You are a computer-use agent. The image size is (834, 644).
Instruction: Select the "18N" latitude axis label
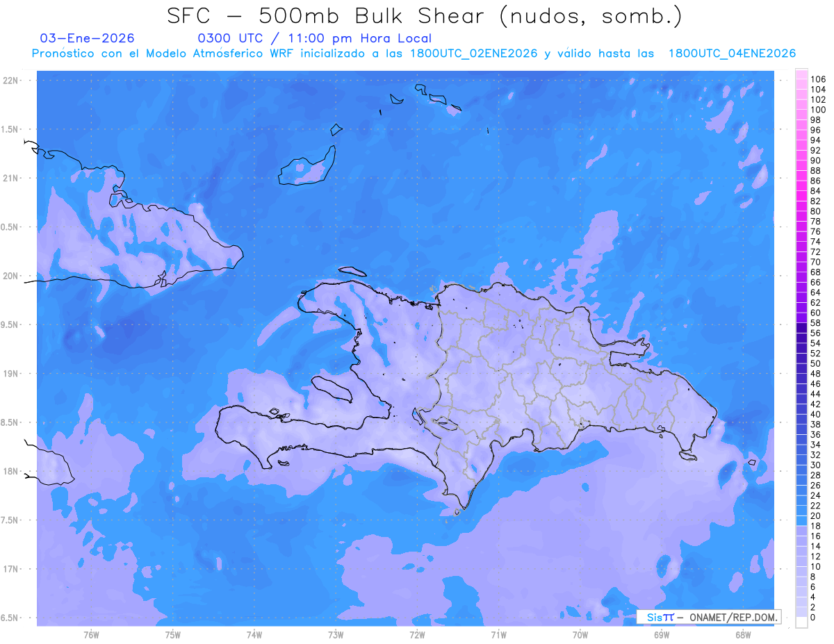pos(11,471)
